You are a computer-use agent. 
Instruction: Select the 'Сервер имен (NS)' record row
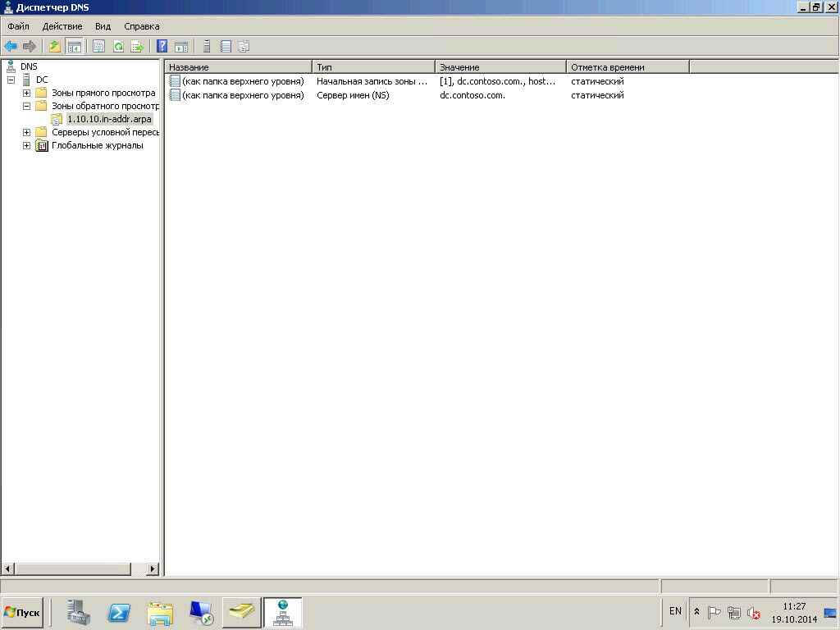pyautogui.click(x=353, y=95)
